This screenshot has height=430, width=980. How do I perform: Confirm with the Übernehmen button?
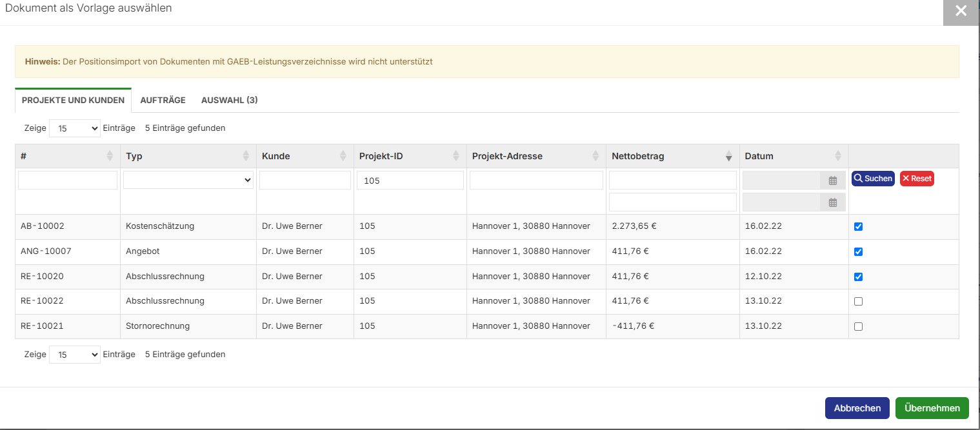tap(932, 408)
